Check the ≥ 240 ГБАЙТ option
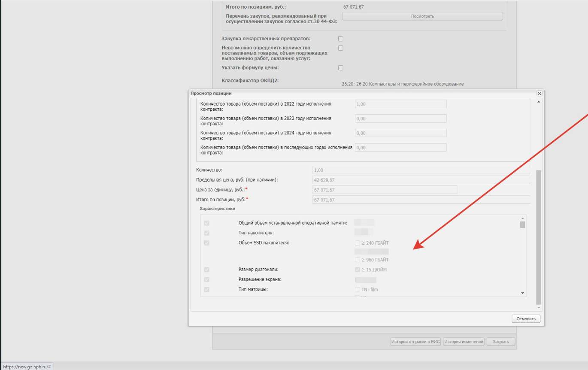This screenshot has height=370, width=588. click(x=358, y=243)
